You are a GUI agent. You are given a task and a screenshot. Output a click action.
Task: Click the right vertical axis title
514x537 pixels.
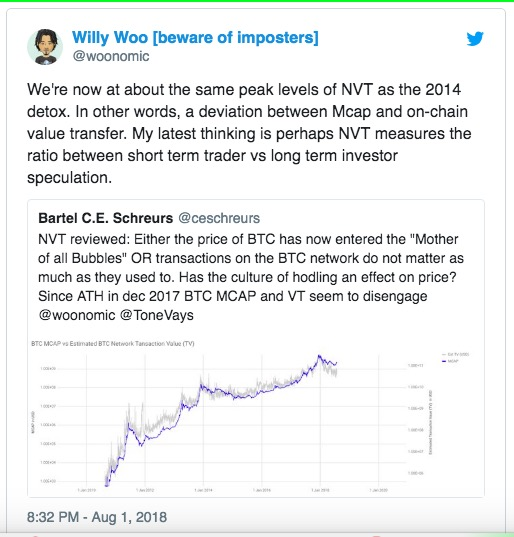click(431, 422)
